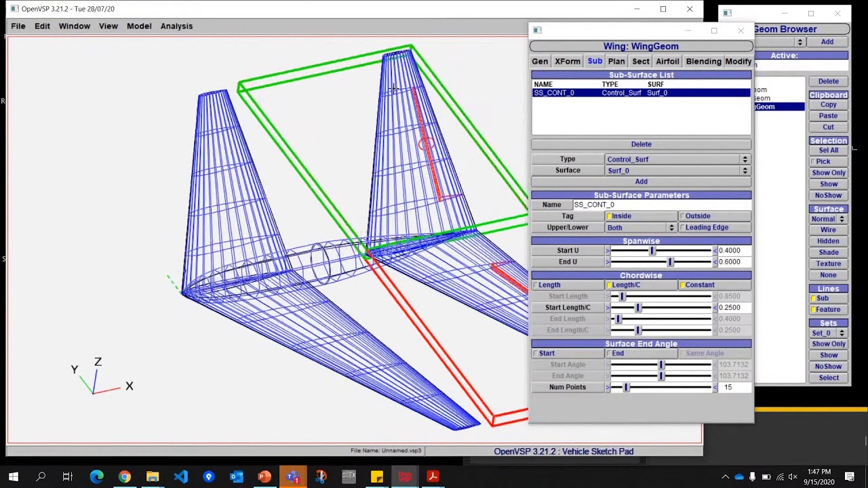Image resolution: width=868 pixels, height=488 pixels.
Task: Open Task View from the taskbar
Action: (68, 476)
